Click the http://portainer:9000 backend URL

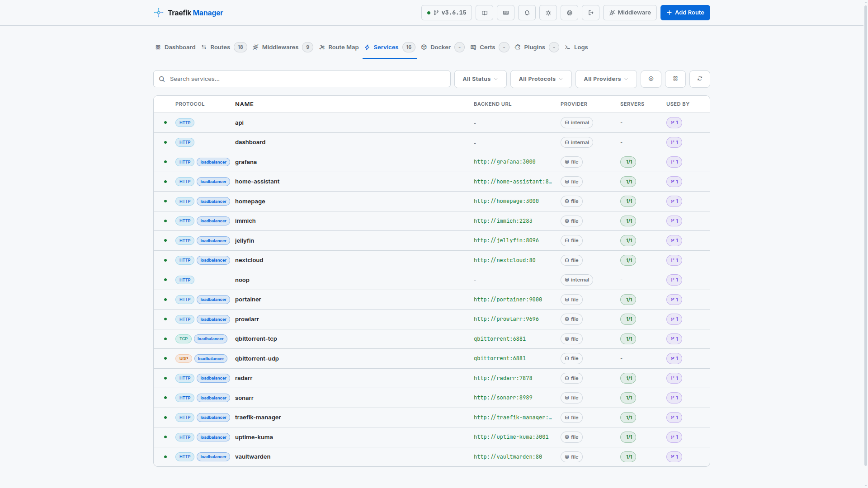click(x=508, y=300)
